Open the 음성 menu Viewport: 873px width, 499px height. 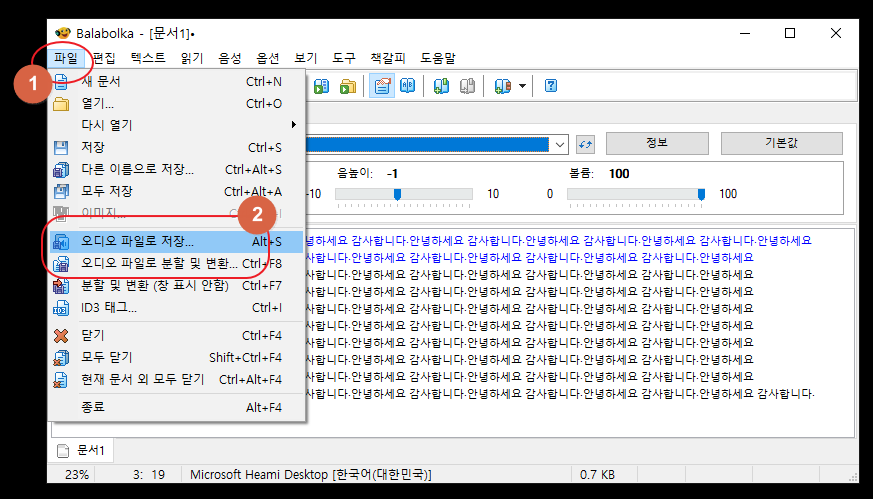230,58
